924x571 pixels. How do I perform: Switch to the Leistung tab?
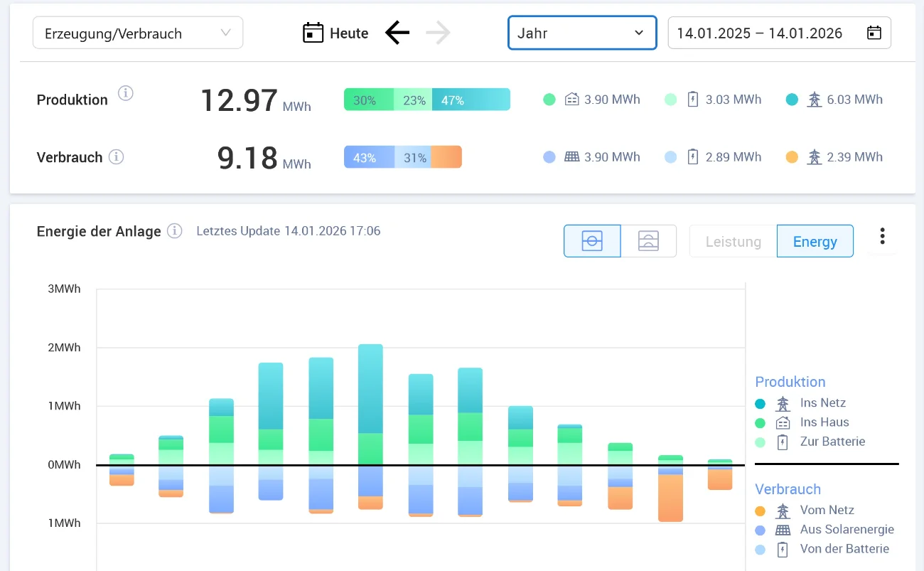(x=733, y=241)
